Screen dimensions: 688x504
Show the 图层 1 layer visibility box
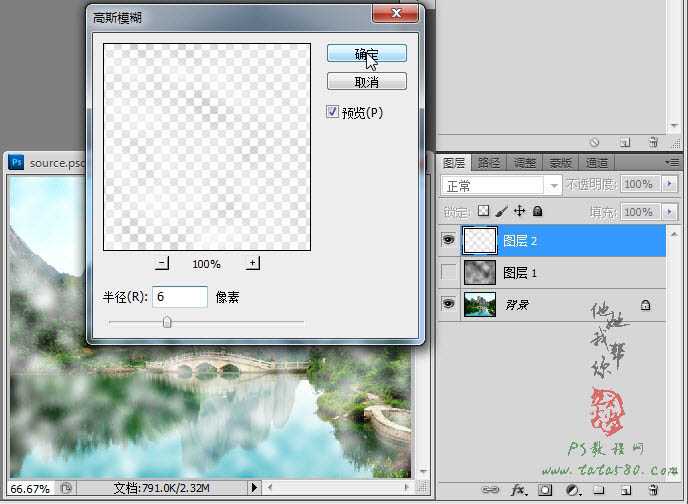click(448, 272)
